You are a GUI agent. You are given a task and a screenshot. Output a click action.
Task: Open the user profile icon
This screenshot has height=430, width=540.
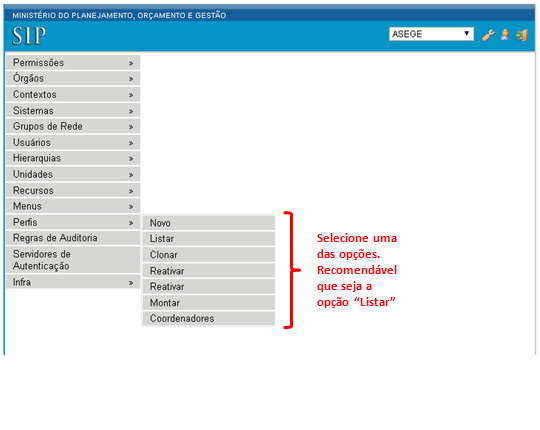[505, 35]
